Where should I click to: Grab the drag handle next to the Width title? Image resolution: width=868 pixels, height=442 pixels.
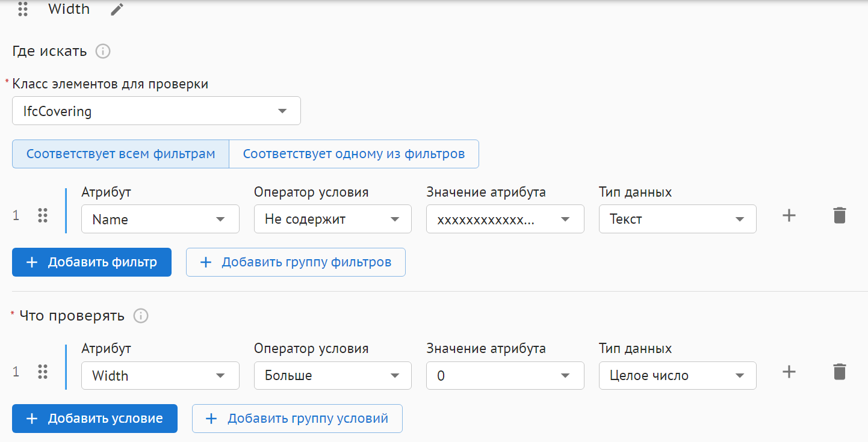(23, 10)
